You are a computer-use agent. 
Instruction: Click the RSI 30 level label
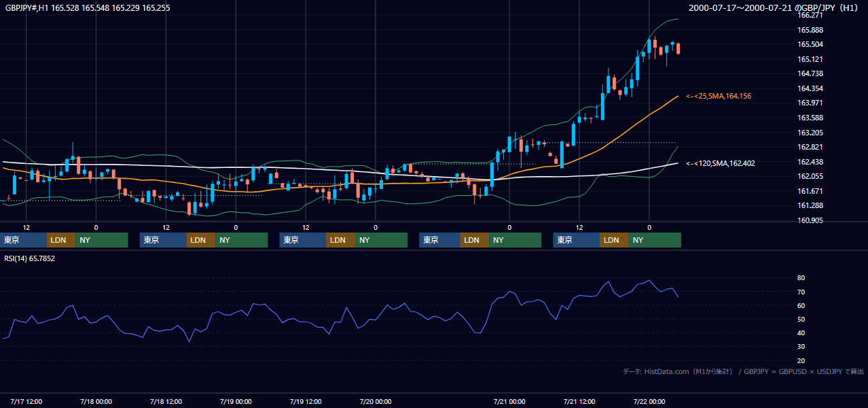click(801, 347)
